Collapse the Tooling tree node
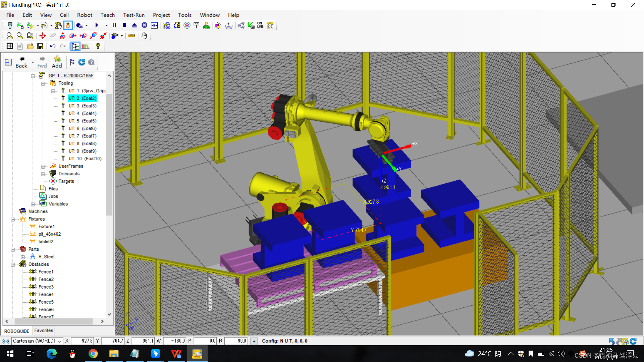 click(x=43, y=83)
